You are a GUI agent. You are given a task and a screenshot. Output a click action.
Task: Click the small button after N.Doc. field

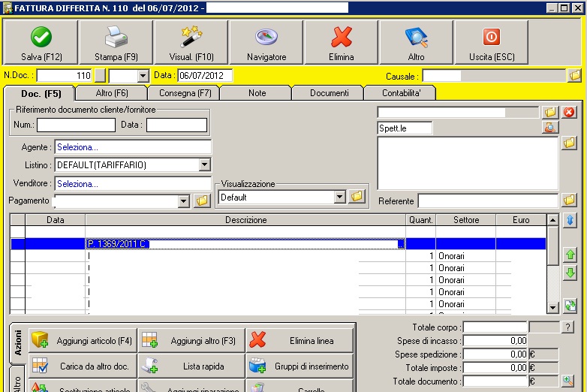coord(100,76)
